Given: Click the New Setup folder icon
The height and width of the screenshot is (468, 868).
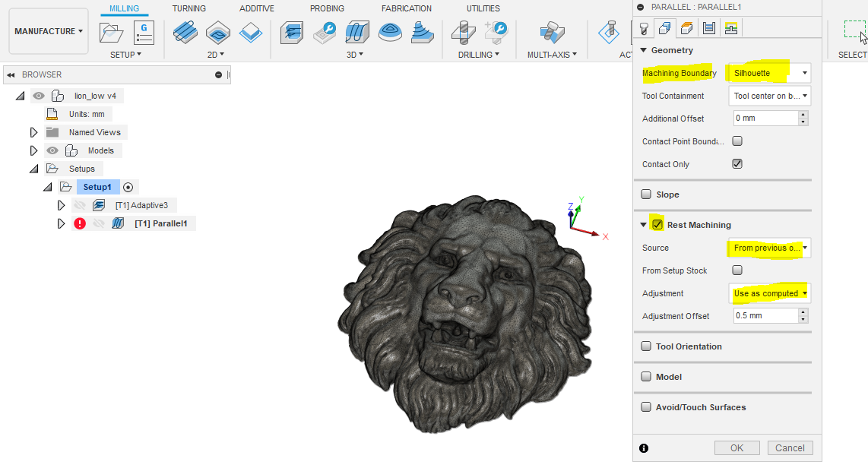Looking at the screenshot, I should (112, 32).
